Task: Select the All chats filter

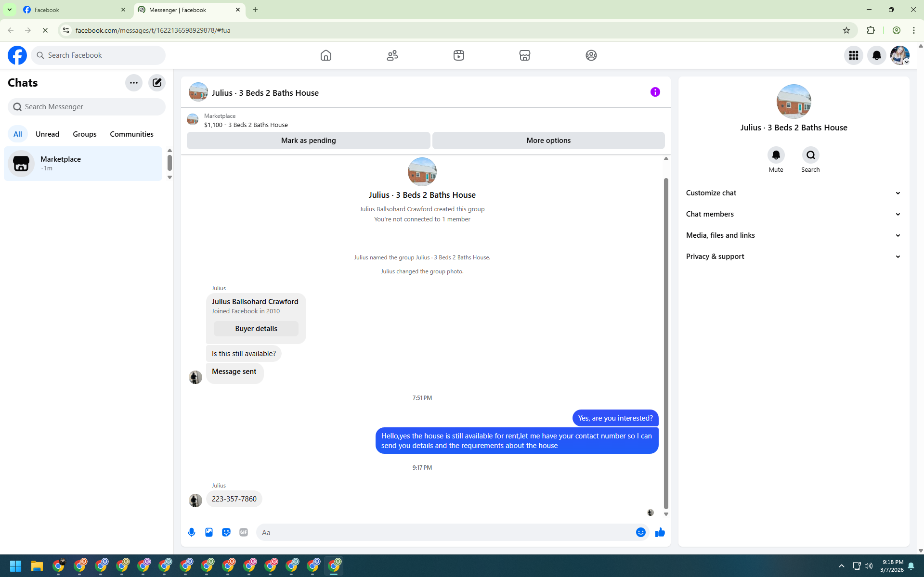Action: (18, 134)
